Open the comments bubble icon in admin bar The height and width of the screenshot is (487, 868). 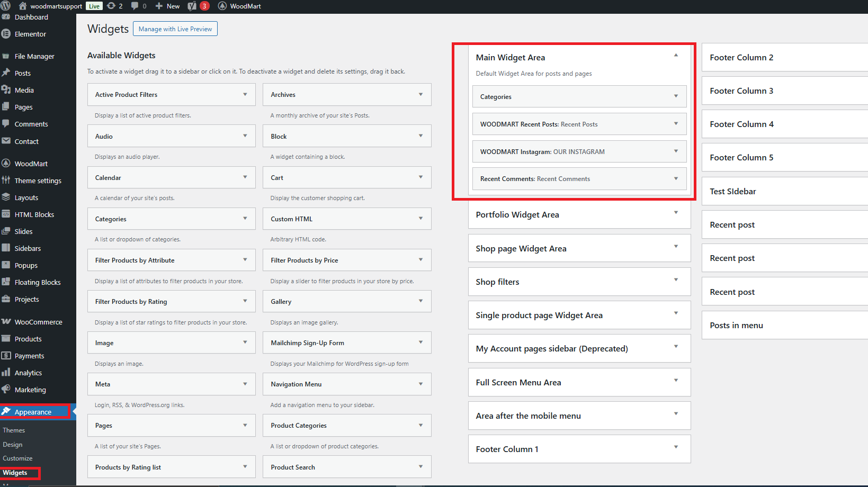click(135, 6)
